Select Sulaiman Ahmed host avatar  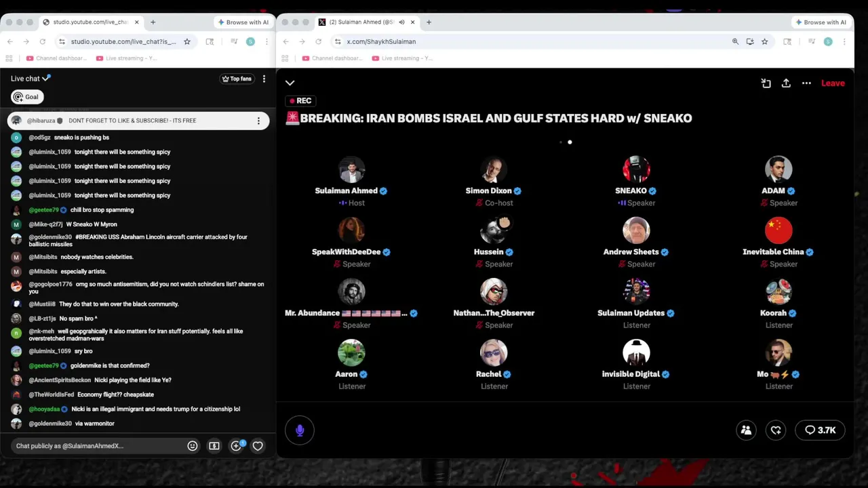pyautogui.click(x=351, y=169)
